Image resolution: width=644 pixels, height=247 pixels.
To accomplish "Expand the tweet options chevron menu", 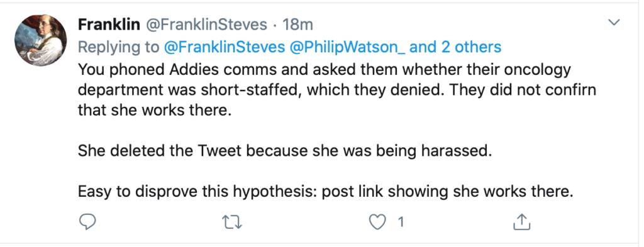I will point(614,23).
